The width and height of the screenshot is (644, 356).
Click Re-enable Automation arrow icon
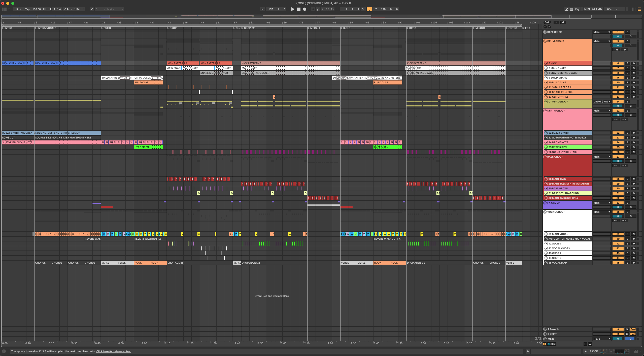click(x=323, y=9)
